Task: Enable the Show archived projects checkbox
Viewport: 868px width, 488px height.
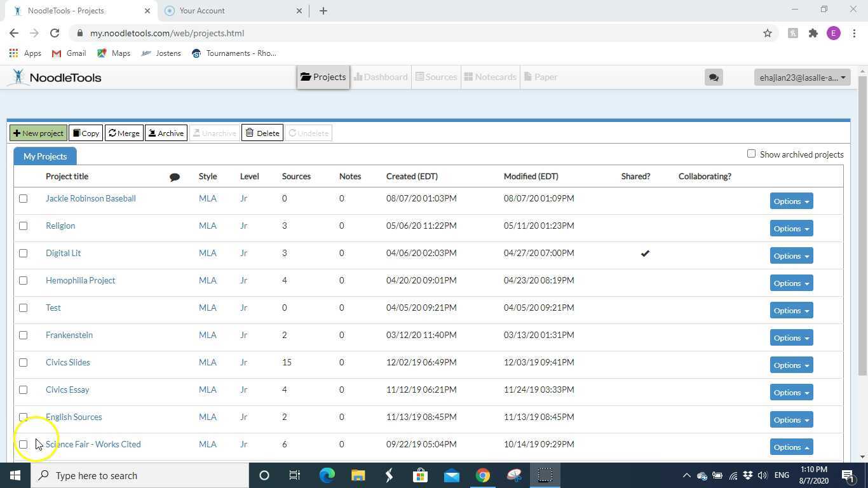Action: [x=751, y=154]
